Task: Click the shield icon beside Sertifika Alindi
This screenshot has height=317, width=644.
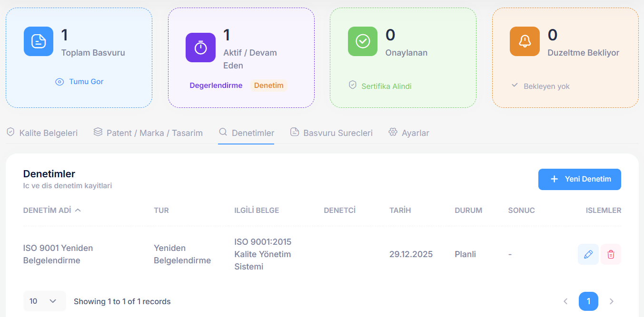Action: (352, 86)
